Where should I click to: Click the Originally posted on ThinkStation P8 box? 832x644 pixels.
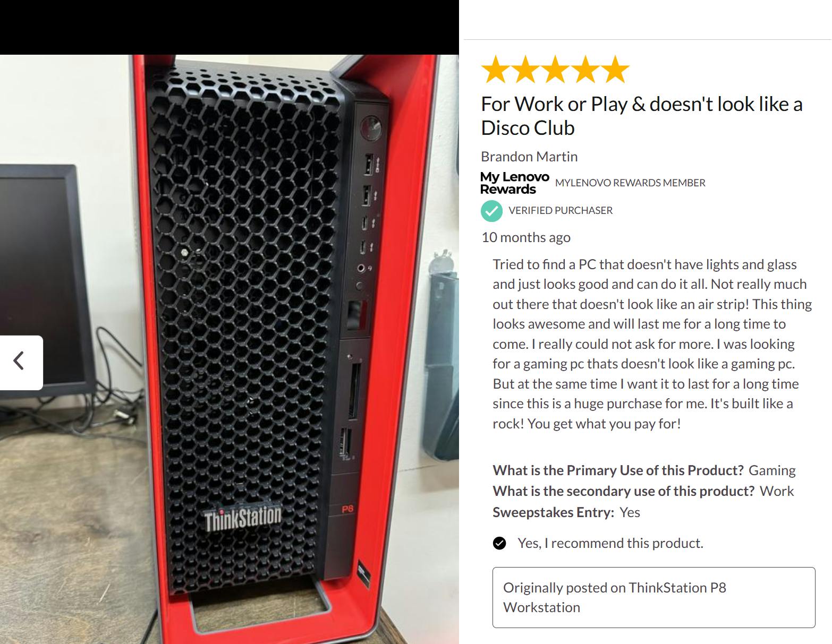click(x=653, y=597)
